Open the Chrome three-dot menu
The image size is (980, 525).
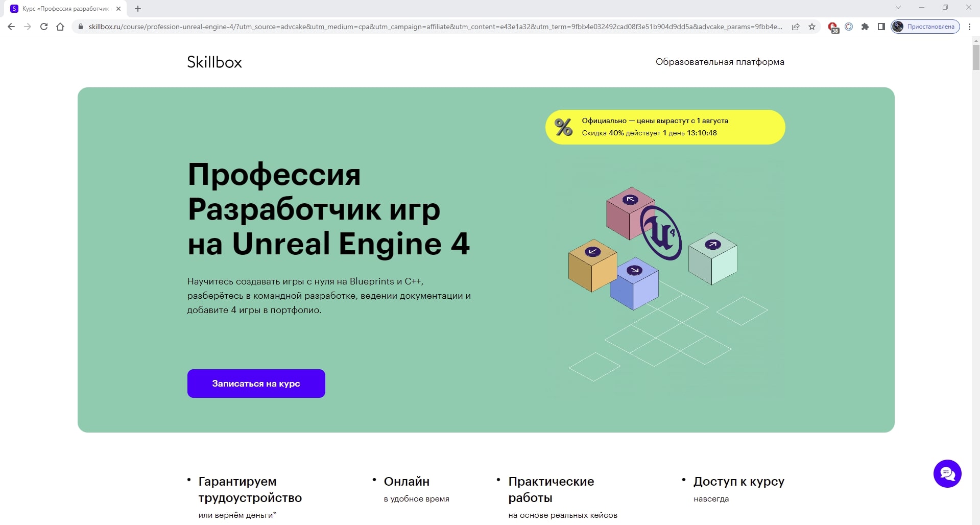(969, 27)
